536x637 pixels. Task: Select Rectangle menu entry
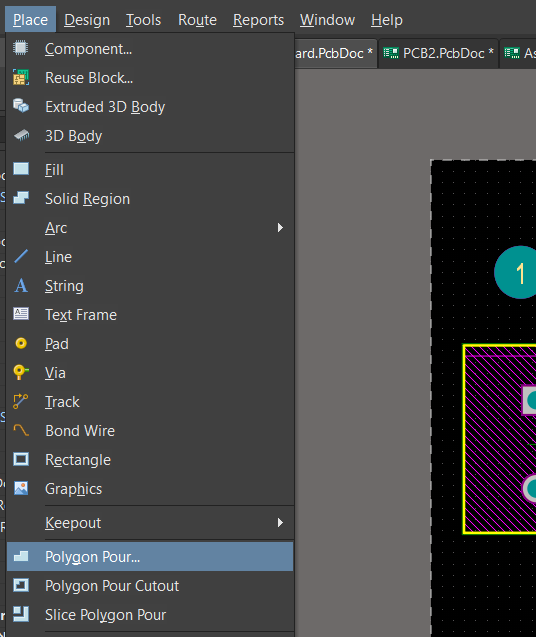tap(150, 460)
